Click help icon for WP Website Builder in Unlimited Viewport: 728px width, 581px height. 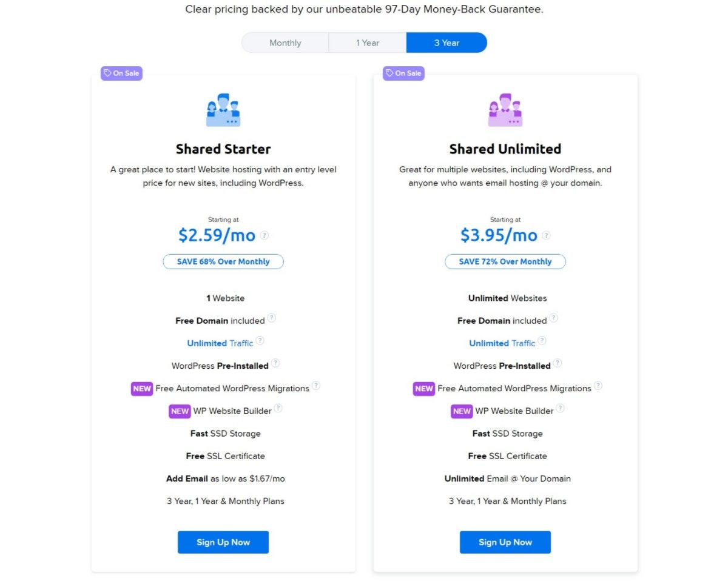point(561,408)
